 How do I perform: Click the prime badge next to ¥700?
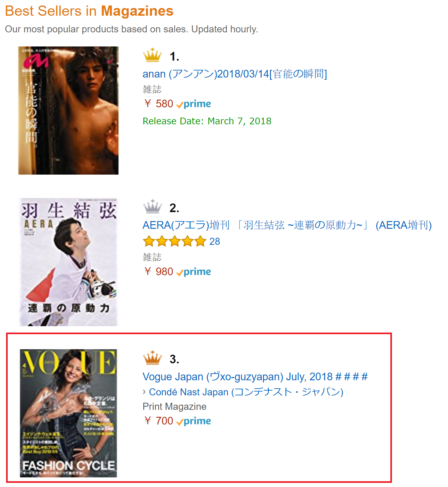pyautogui.click(x=194, y=421)
